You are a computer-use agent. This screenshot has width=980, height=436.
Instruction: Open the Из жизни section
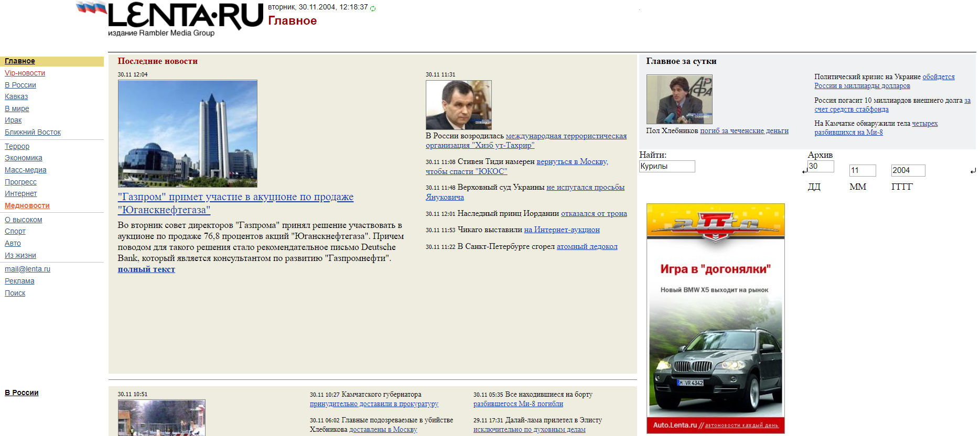(x=20, y=255)
